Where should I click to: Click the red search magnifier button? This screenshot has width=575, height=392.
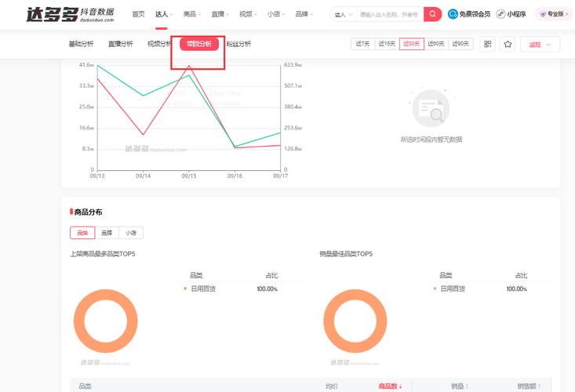[x=432, y=14]
